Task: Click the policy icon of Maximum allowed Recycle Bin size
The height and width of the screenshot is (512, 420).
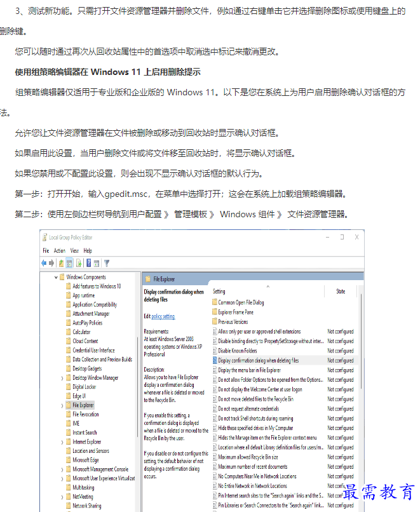Action: point(215,457)
